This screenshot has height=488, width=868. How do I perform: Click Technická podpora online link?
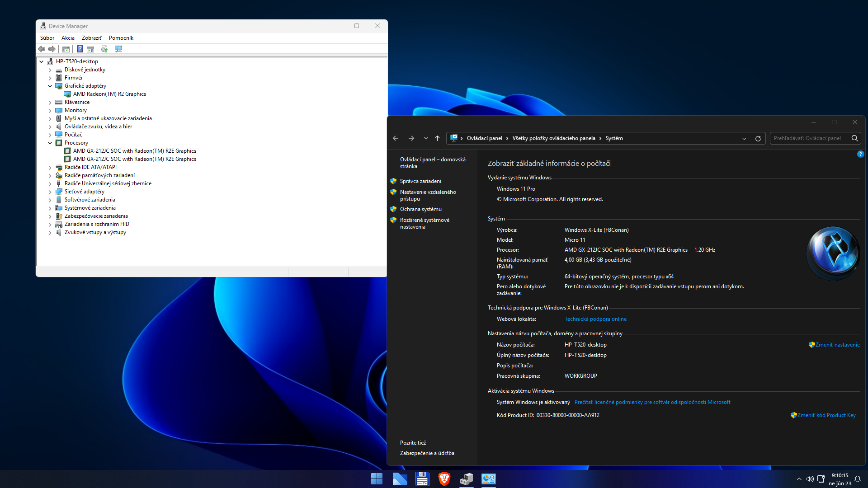coord(595,319)
